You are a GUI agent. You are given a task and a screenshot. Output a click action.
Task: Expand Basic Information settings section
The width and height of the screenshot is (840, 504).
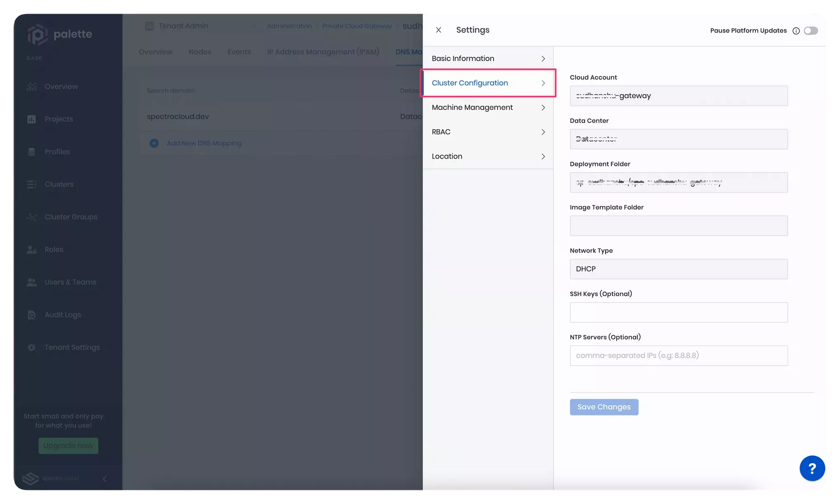[x=488, y=58]
